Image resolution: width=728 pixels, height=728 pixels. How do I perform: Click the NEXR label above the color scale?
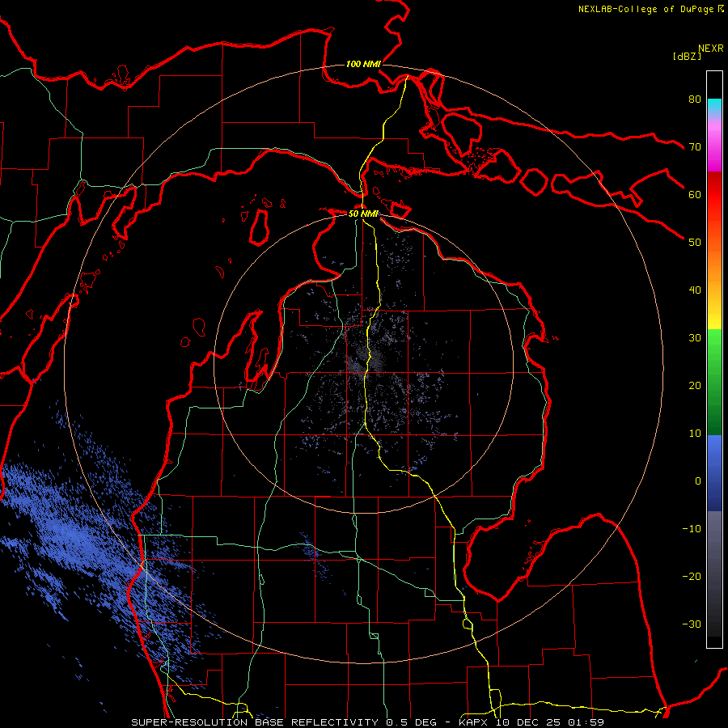(710, 49)
